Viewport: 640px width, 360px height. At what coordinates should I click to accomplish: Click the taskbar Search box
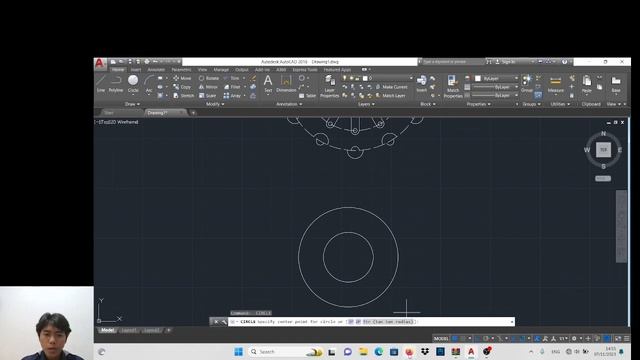coord(286,351)
